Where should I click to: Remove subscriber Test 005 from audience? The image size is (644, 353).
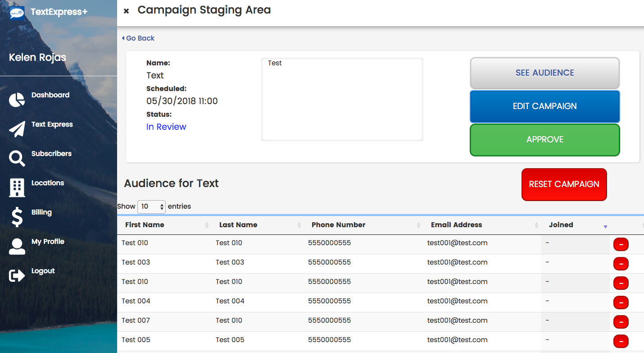621,341
